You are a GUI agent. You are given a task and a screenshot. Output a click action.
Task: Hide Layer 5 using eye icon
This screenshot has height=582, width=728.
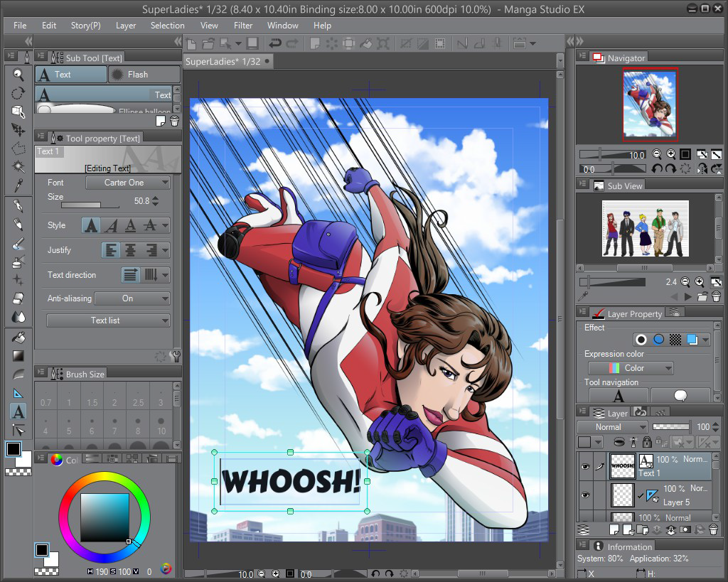click(x=585, y=495)
